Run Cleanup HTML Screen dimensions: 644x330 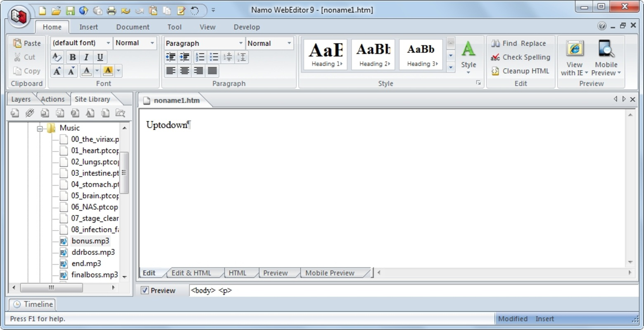click(520, 71)
